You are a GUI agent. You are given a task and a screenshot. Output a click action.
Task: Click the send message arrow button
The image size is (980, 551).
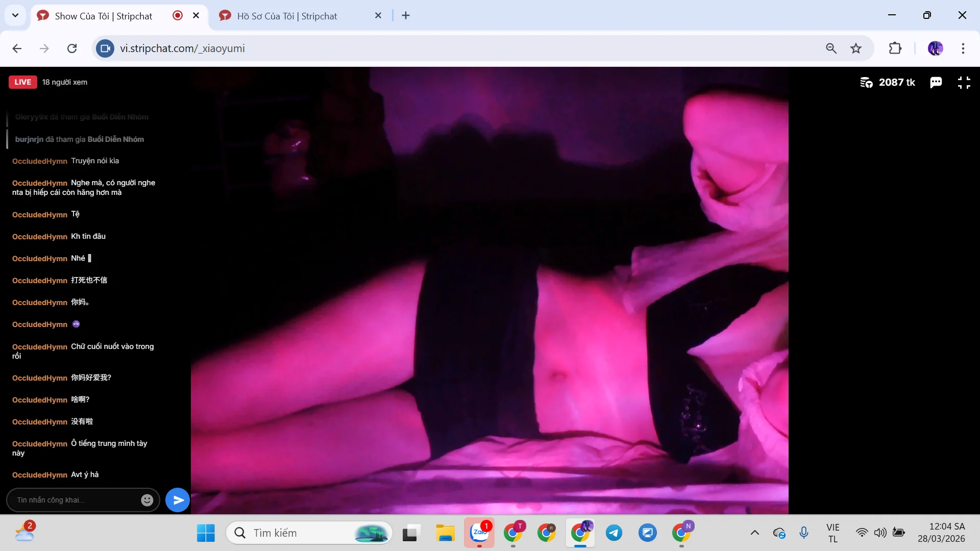[x=178, y=500]
